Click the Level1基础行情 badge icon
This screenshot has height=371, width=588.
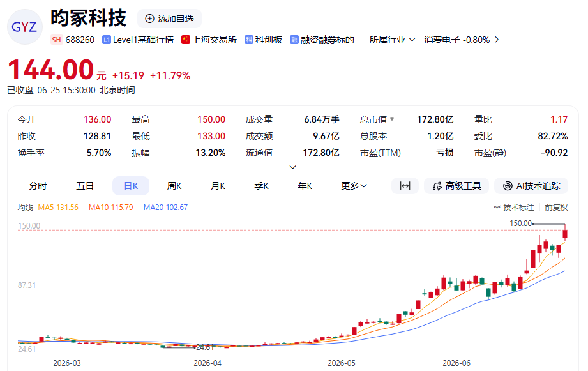pyautogui.click(x=107, y=40)
